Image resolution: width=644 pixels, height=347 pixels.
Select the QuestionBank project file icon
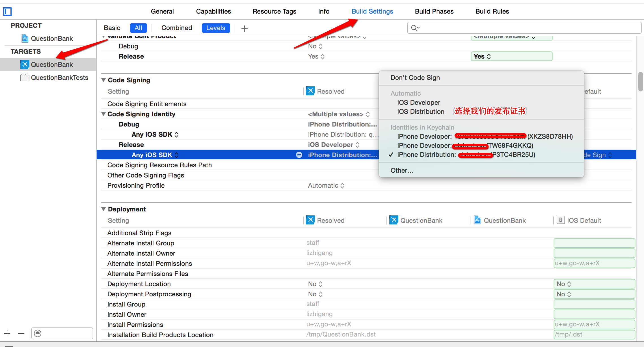tap(25, 38)
